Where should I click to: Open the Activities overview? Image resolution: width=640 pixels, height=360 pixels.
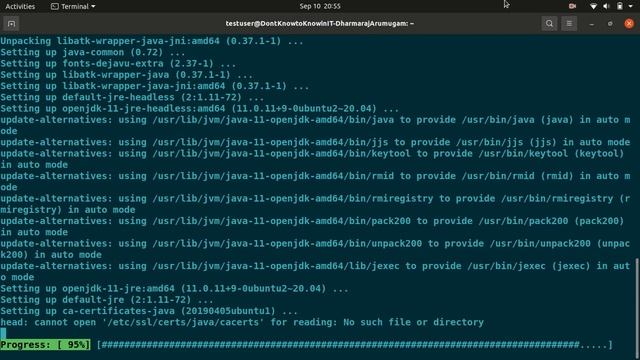[20, 6]
